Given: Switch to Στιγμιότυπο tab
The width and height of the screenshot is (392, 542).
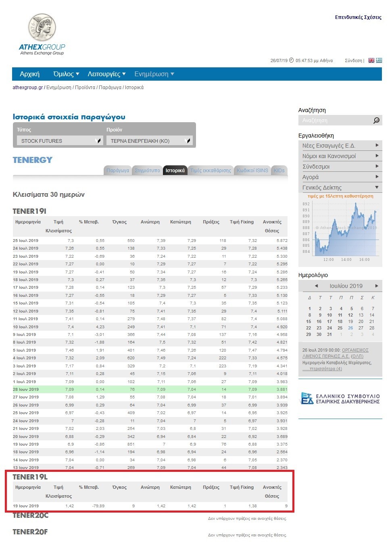Looking at the screenshot, I should point(147,171).
